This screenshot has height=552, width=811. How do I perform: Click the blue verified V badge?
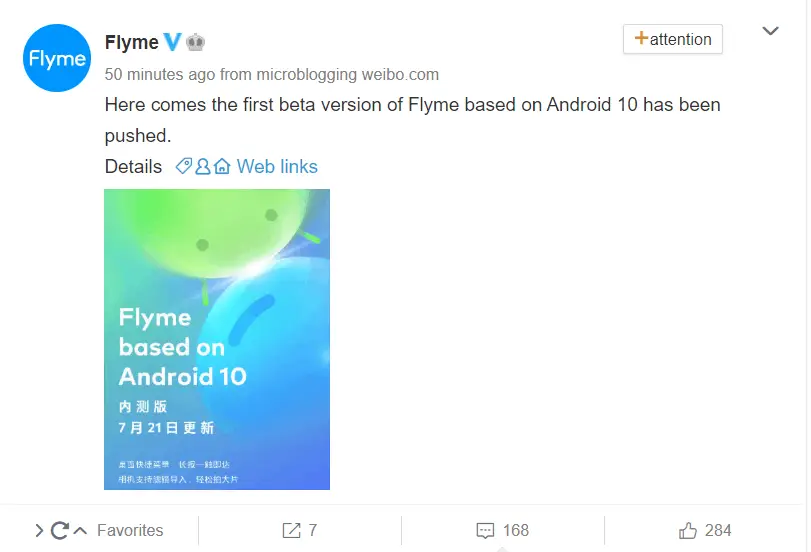173,42
